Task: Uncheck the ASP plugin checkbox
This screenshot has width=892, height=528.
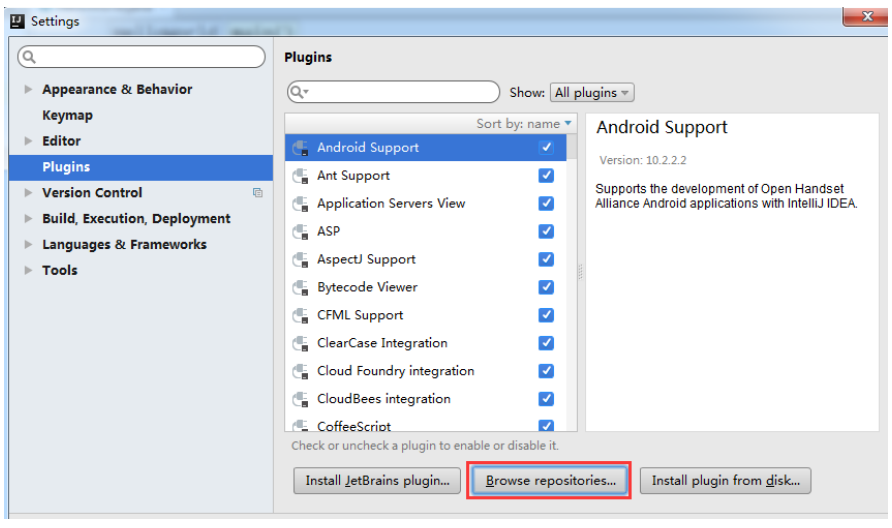Action: (x=546, y=231)
